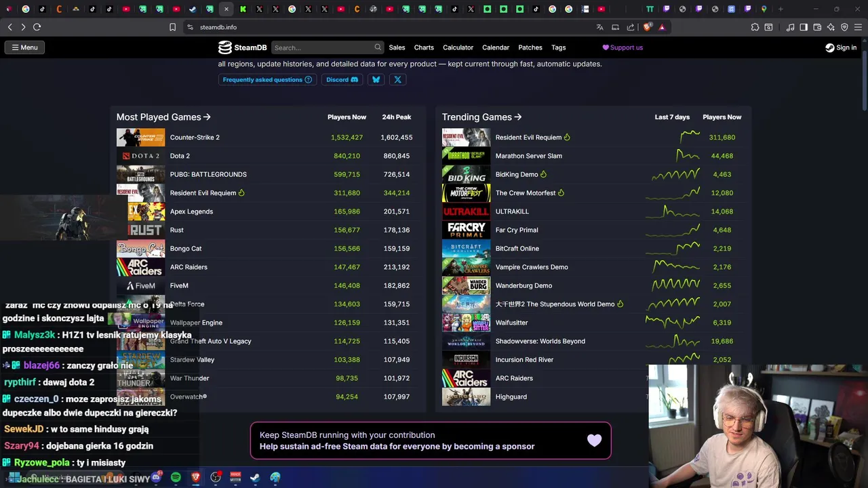Click the heart icon in sponsor banner
The width and height of the screenshot is (868, 488).
(x=594, y=441)
